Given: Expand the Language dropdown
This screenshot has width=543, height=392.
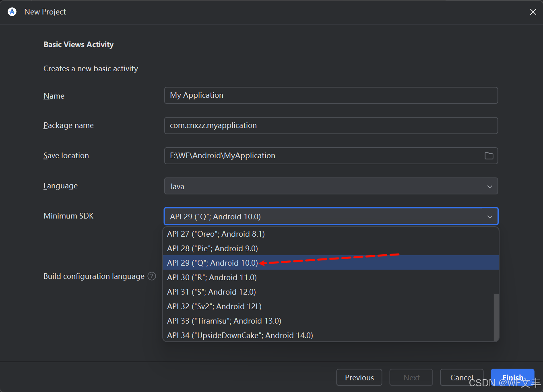Looking at the screenshot, I should (x=489, y=186).
